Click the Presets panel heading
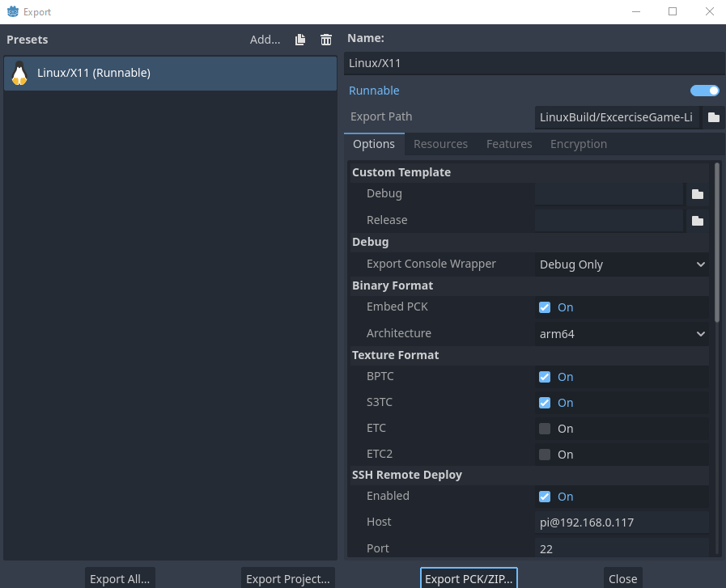The width and height of the screenshot is (726, 588). (x=28, y=40)
